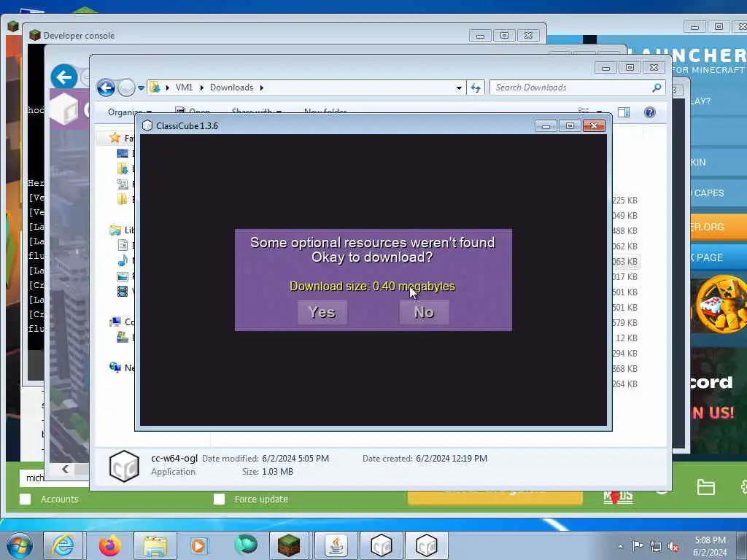Maximize the Developer console window
This screenshot has width=747, height=560.
[504, 36]
